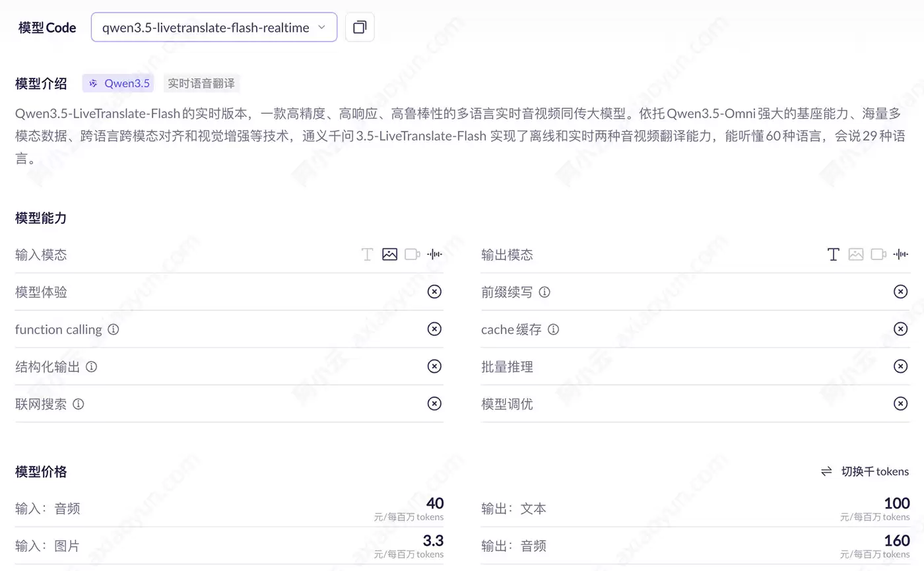Click the dropdown chevron in the model code selector
The width and height of the screenshot is (924, 571).
(321, 27)
